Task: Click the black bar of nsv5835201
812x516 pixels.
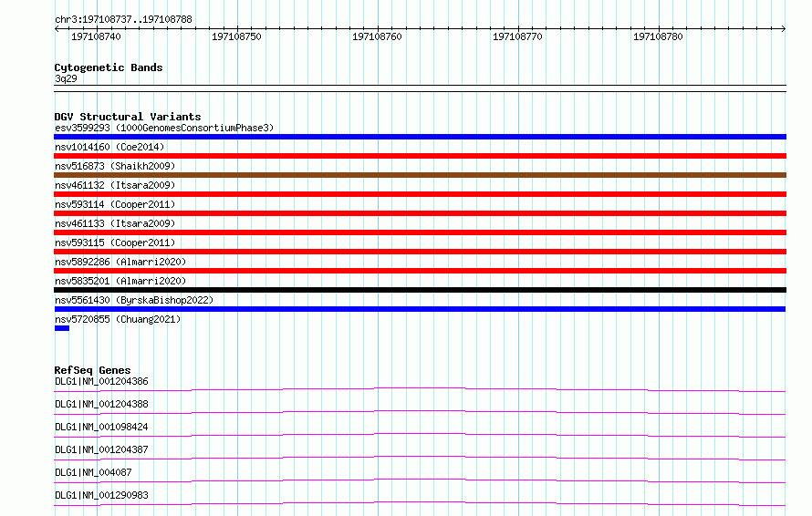Action: point(420,290)
